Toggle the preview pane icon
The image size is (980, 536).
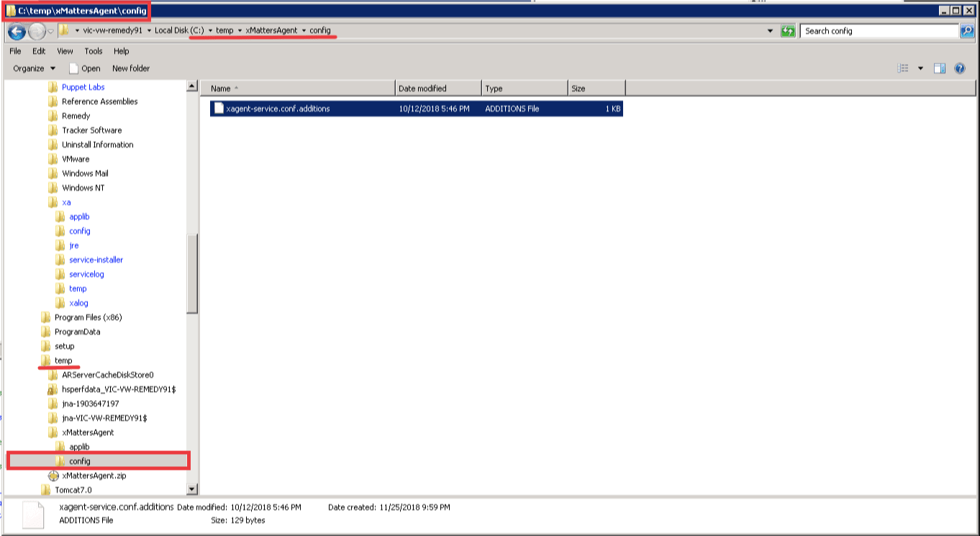(940, 68)
